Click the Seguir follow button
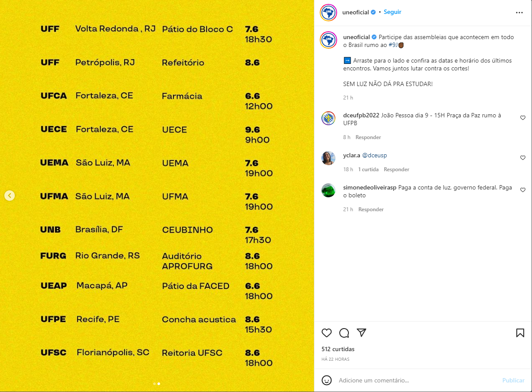This screenshot has width=532, height=392. 392,12
